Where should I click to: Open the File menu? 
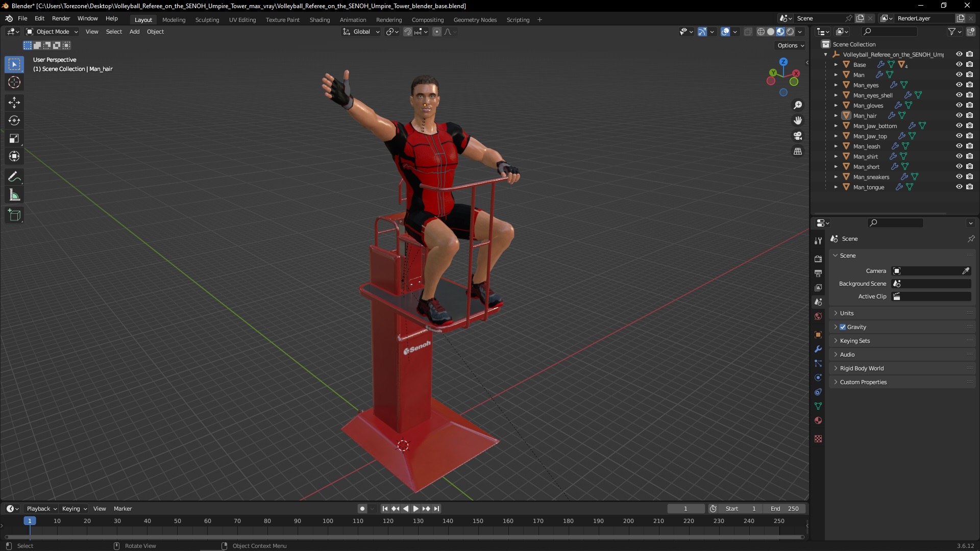(22, 18)
